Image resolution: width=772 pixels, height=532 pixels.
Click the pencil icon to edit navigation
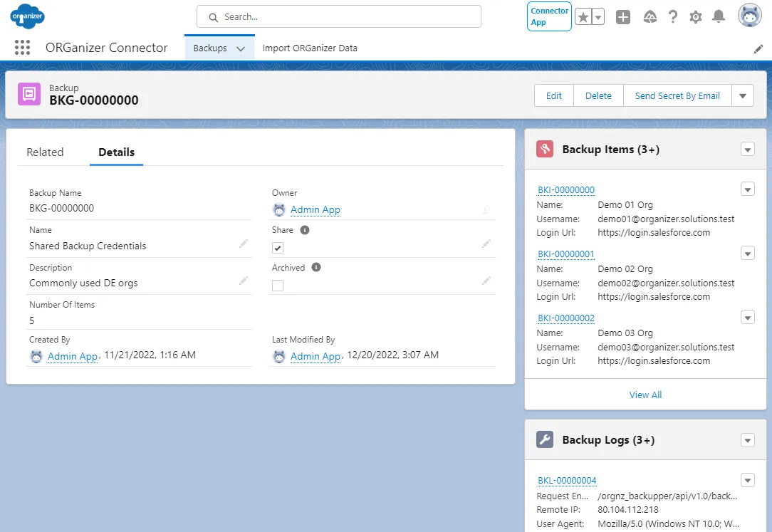point(758,48)
